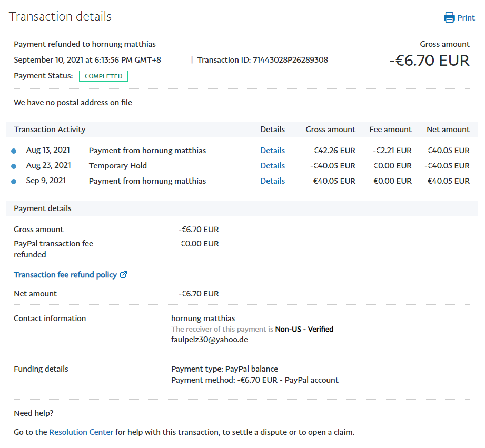
Task: Click the faulpelz30@yahoo.de email address
Action: click(210, 340)
